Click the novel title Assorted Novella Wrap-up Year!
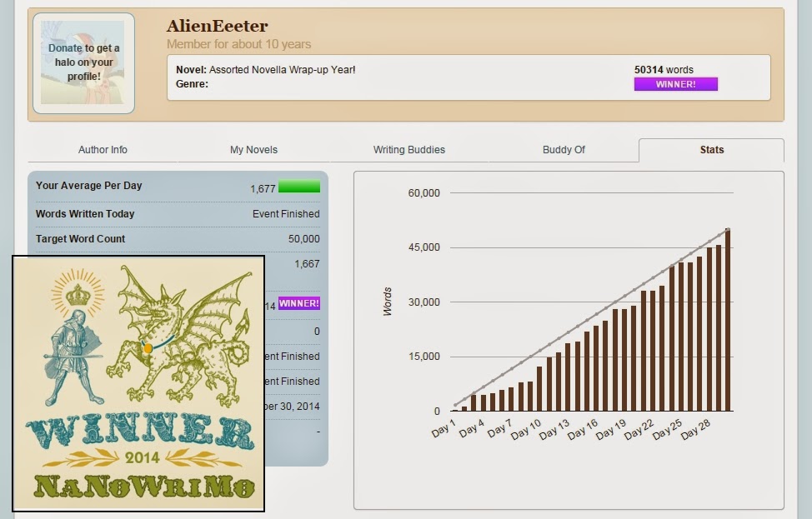The width and height of the screenshot is (812, 519). (283, 69)
